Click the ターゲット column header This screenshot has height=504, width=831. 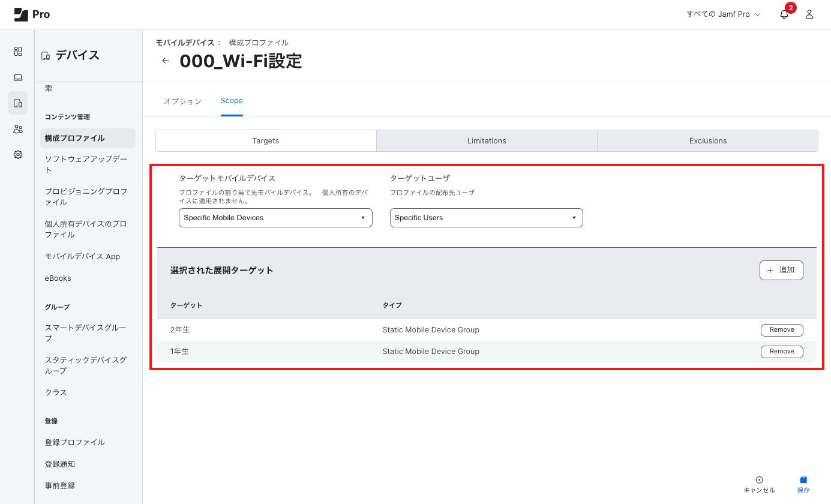(x=186, y=305)
